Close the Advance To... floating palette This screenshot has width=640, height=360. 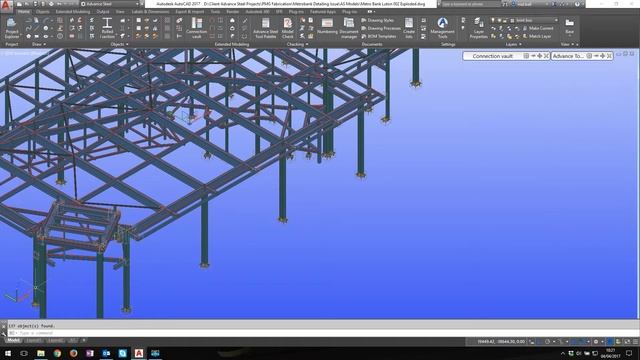coord(609,56)
